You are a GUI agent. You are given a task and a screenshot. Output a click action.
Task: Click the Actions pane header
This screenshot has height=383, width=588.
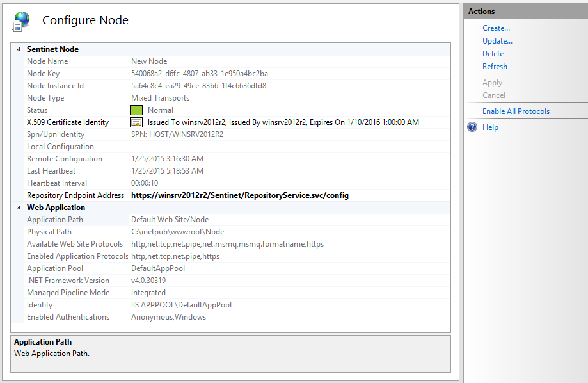526,12
